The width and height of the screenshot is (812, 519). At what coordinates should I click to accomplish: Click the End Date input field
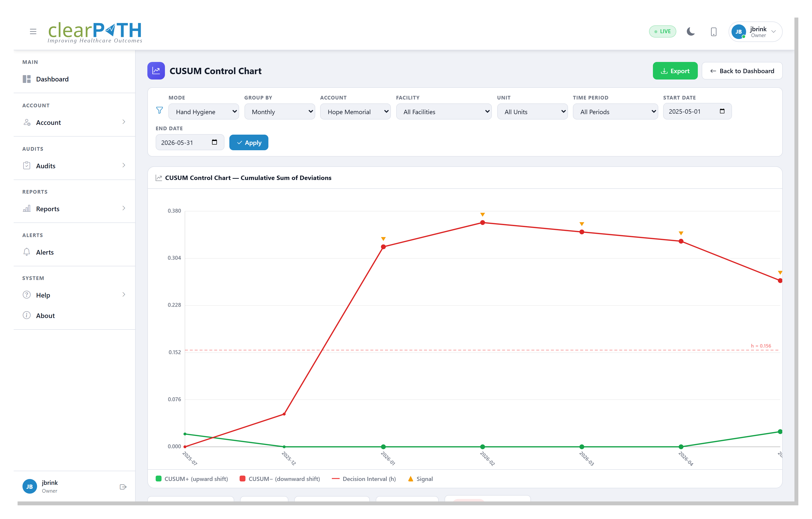pyautogui.click(x=190, y=142)
